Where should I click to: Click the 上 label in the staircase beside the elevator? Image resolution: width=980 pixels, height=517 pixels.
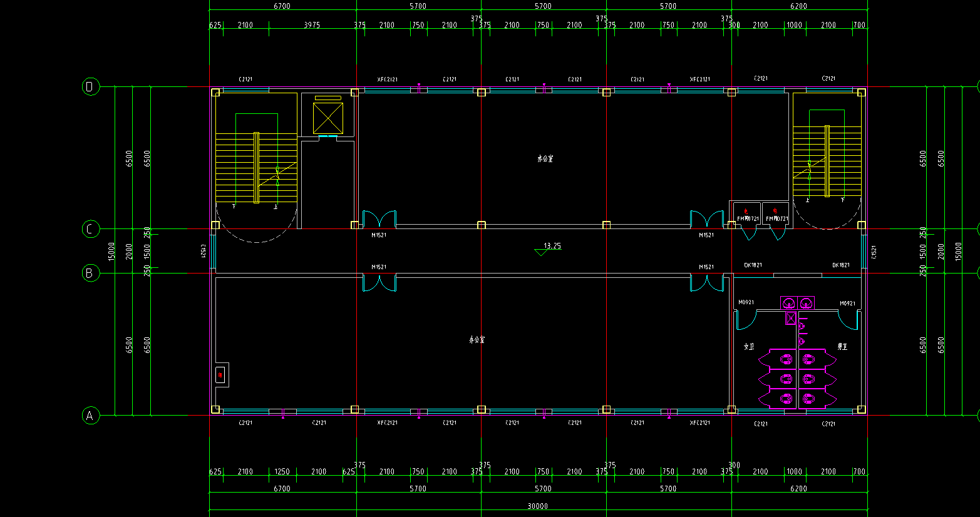pyautogui.click(x=275, y=207)
